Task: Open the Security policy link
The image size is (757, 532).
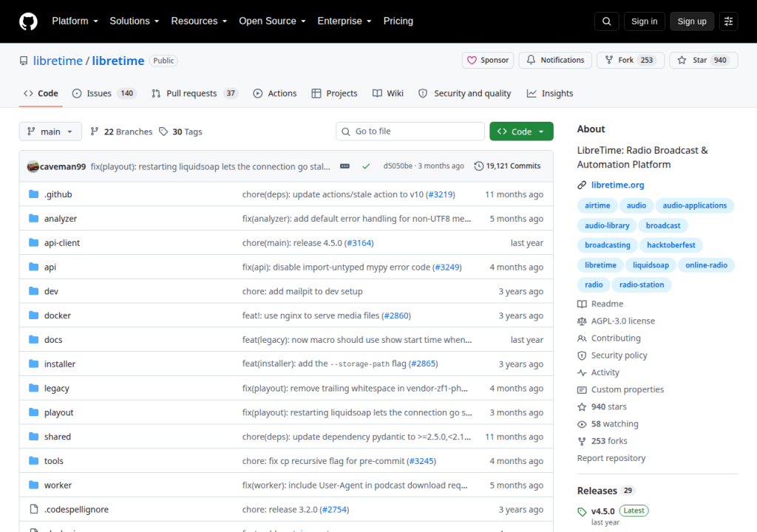Action: click(613, 355)
